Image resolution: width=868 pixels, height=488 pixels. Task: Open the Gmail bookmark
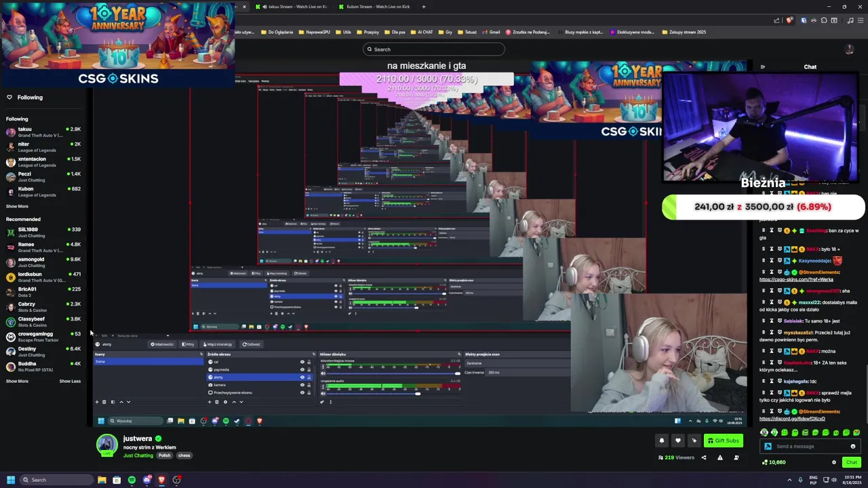(490, 32)
